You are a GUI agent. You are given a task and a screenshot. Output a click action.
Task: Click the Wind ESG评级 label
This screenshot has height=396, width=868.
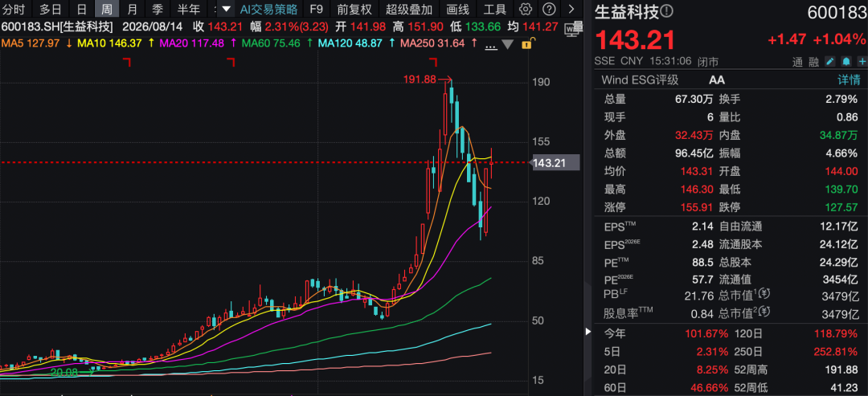pos(640,80)
